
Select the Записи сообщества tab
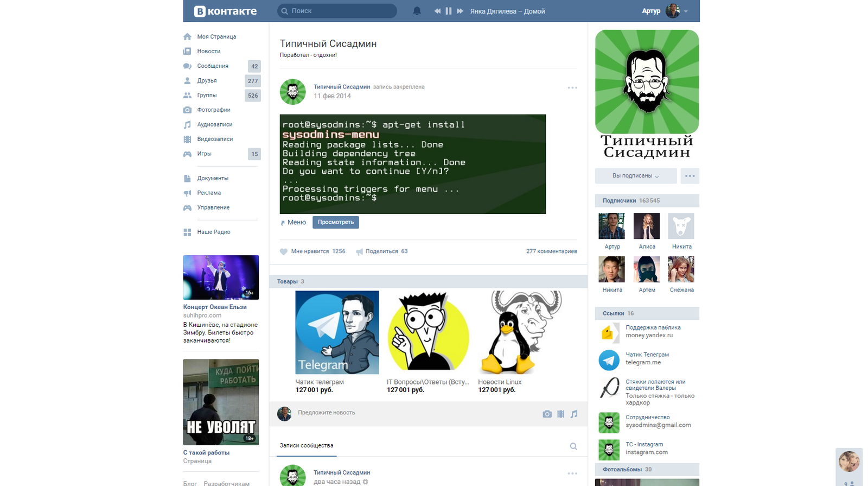point(307,446)
